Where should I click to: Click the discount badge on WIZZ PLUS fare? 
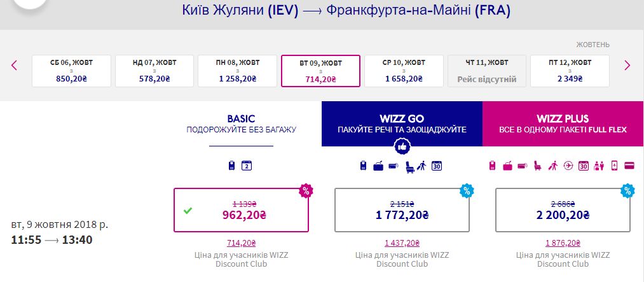coord(627,190)
